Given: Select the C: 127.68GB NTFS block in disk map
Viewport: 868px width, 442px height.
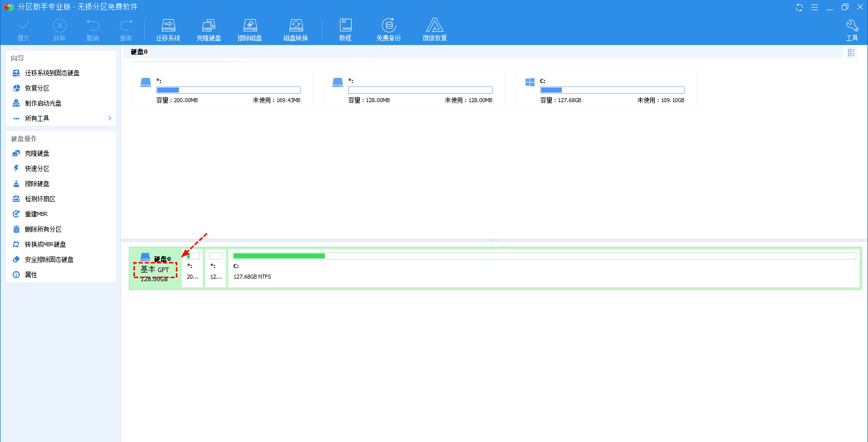Looking at the screenshot, I should pyautogui.click(x=544, y=268).
